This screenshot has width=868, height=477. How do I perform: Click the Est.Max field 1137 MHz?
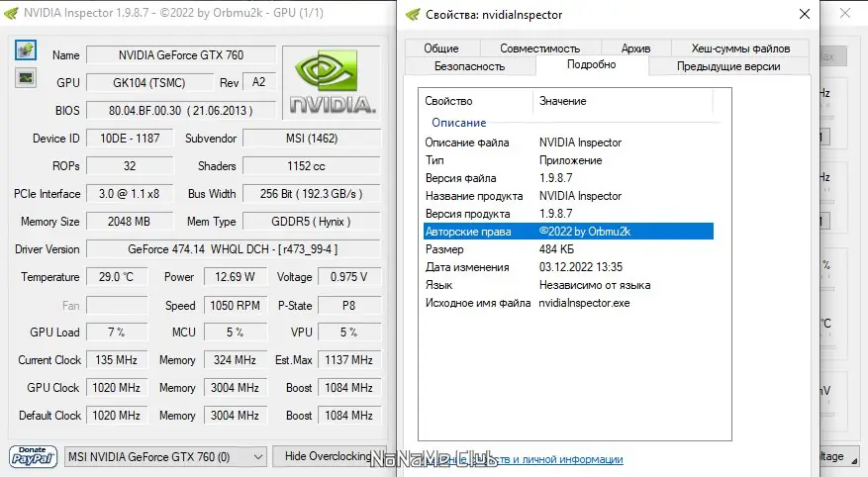pyautogui.click(x=349, y=359)
